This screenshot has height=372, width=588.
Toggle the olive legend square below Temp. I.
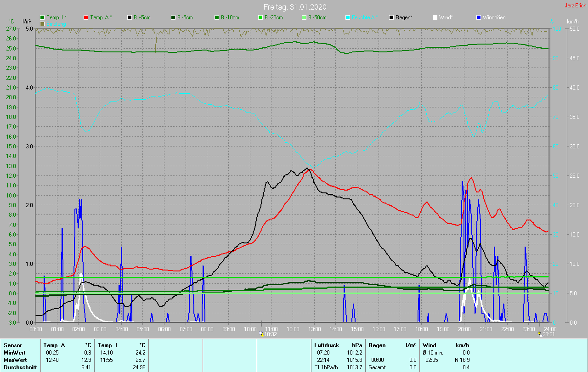coord(43,23)
